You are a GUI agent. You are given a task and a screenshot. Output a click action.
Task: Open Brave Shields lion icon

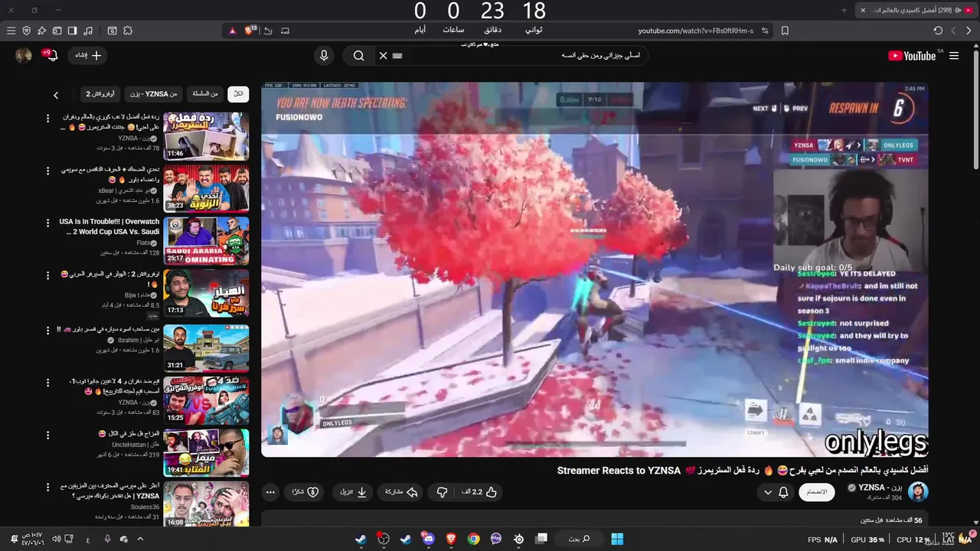tap(250, 31)
